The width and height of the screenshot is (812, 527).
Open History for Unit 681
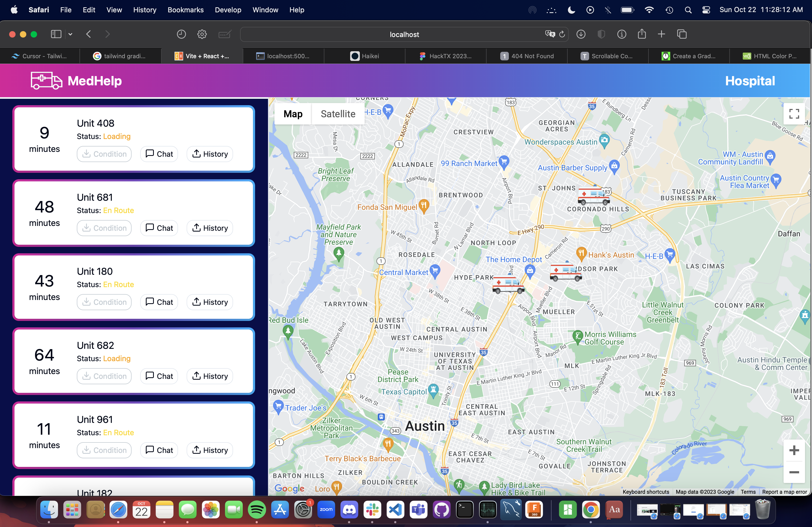210,228
